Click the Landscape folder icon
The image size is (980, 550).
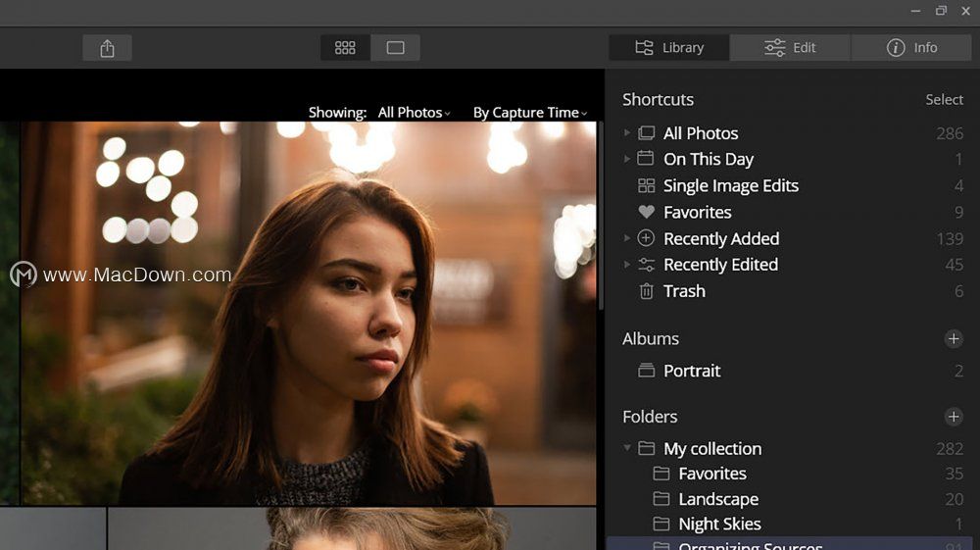click(x=661, y=499)
